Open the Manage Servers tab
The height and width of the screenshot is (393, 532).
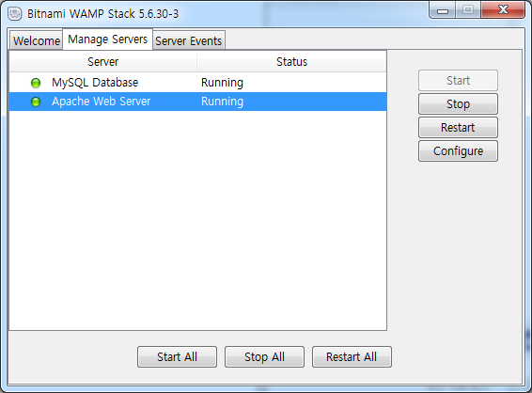(x=107, y=39)
